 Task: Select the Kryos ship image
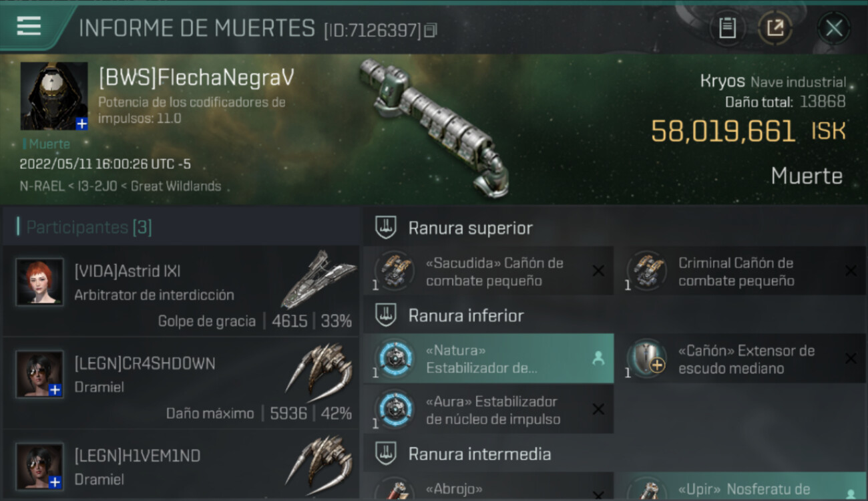coord(434,127)
